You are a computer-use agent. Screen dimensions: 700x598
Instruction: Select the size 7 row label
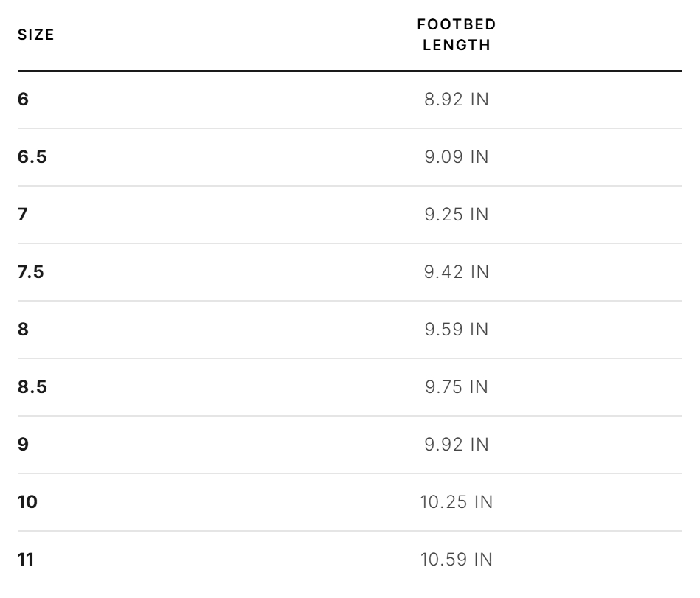[23, 215]
